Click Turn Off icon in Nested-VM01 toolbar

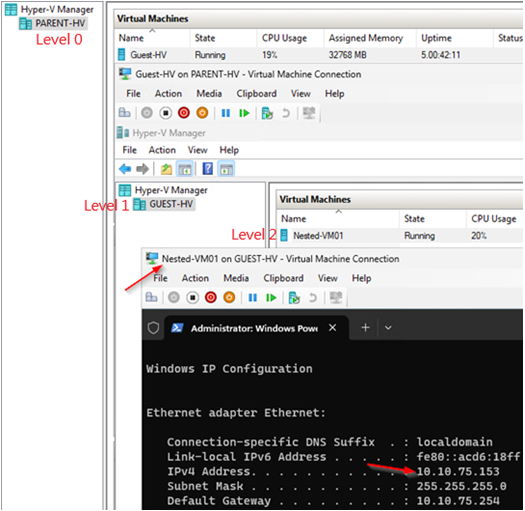tap(193, 297)
